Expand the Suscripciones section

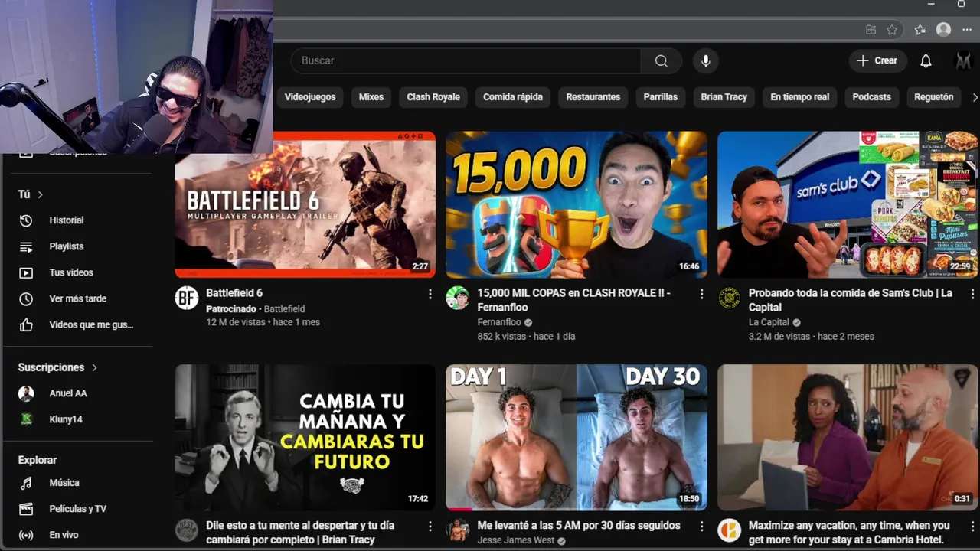point(58,367)
